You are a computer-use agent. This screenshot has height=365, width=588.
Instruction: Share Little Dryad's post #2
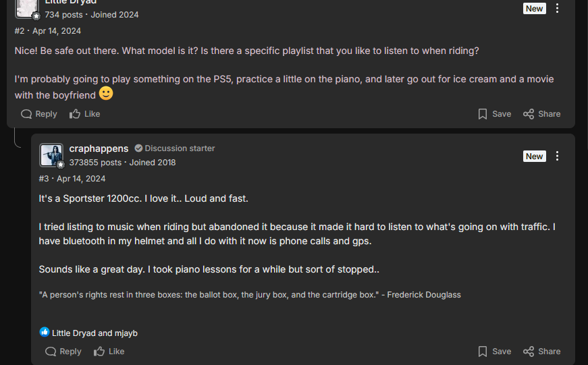[542, 114]
